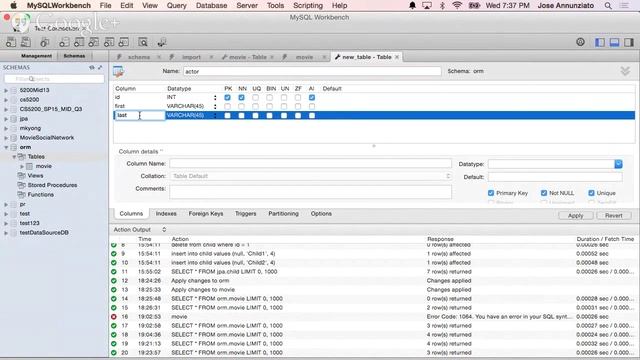This screenshot has height=360, width=640.
Task: Open the AirPlay display menu icon
Action: pyautogui.click(x=427, y=5)
